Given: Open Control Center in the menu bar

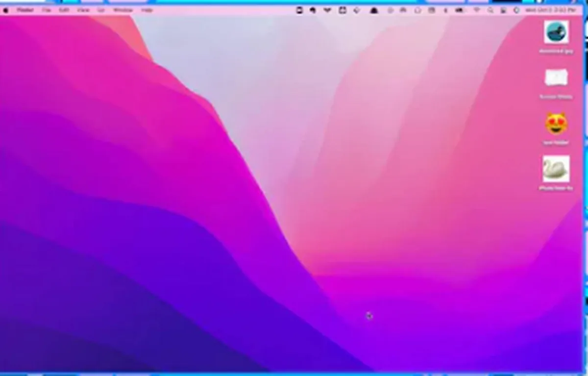Looking at the screenshot, I should [503, 8].
